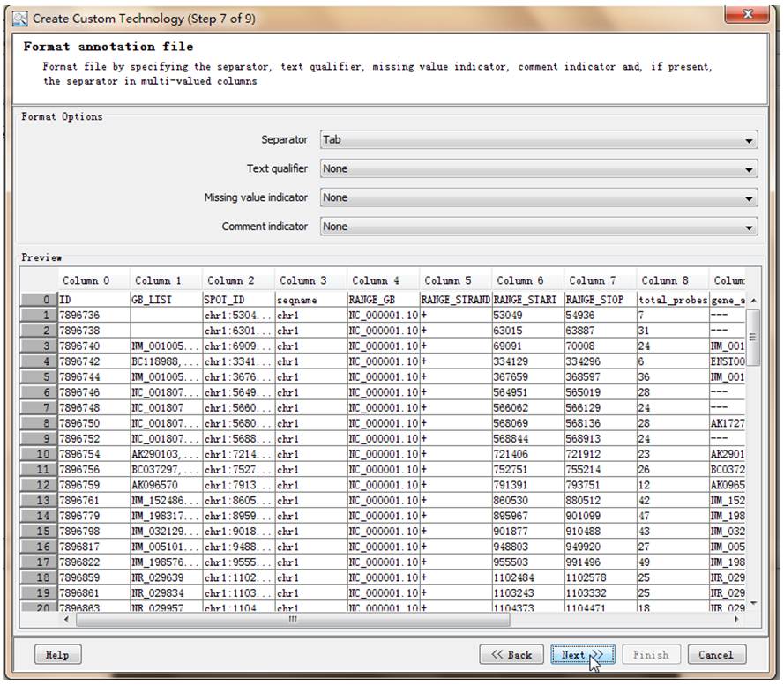The width and height of the screenshot is (784, 685).
Task: Go back with the Back button
Action: [511, 655]
